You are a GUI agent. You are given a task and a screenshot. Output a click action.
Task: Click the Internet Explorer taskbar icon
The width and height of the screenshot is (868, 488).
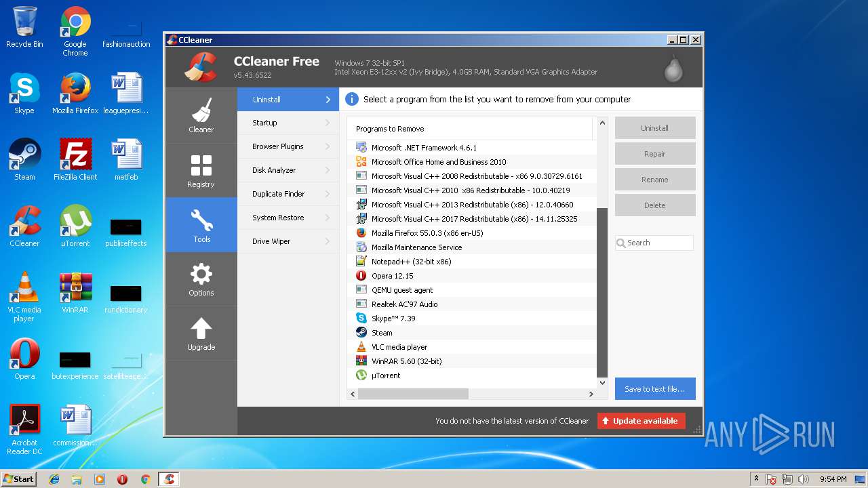click(54, 479)
